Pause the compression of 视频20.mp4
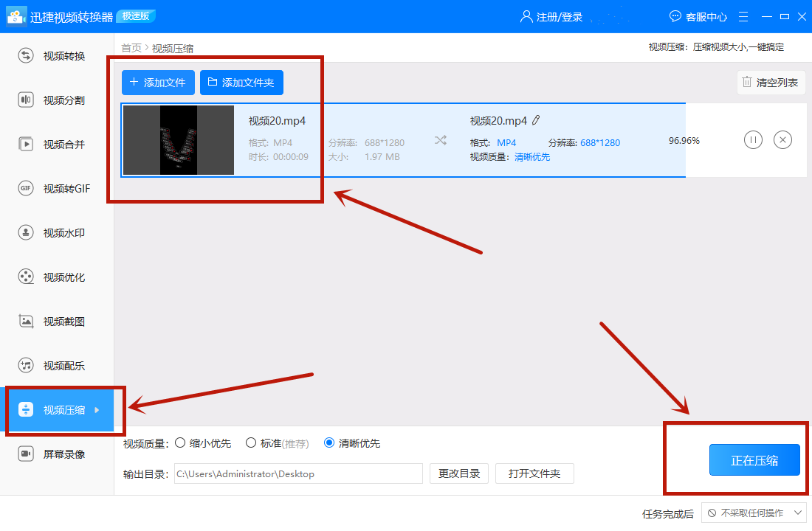This screenshot has width=812, height=531. [x=753, y=139]
